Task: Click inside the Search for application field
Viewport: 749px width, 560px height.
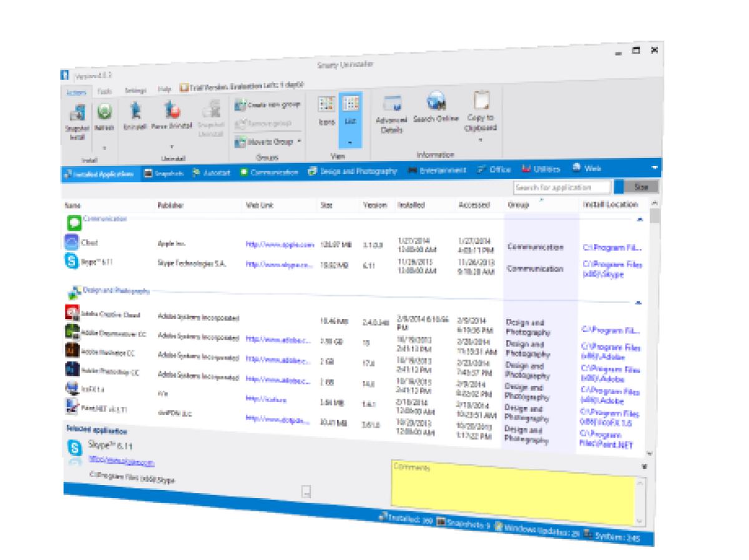Action: click(561, 186)
